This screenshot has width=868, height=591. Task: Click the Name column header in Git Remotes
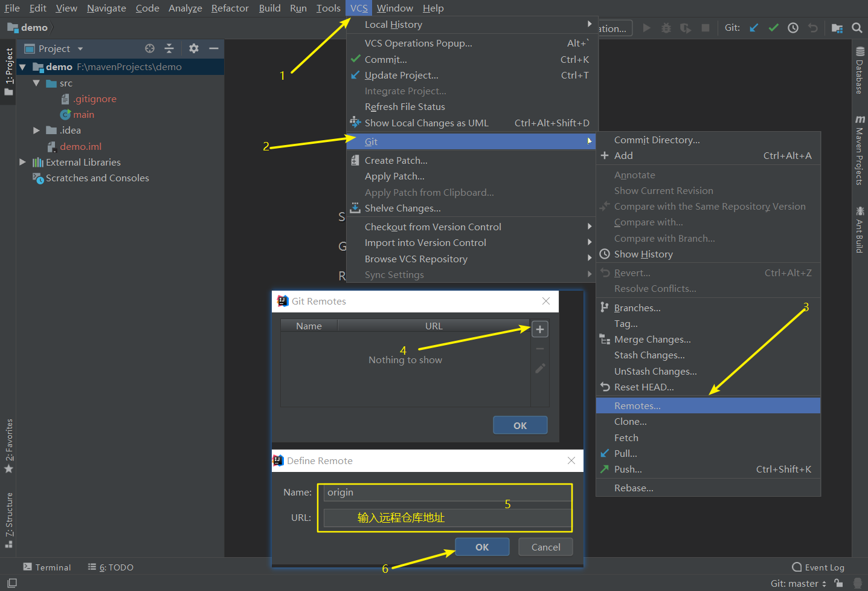point(309,326)
